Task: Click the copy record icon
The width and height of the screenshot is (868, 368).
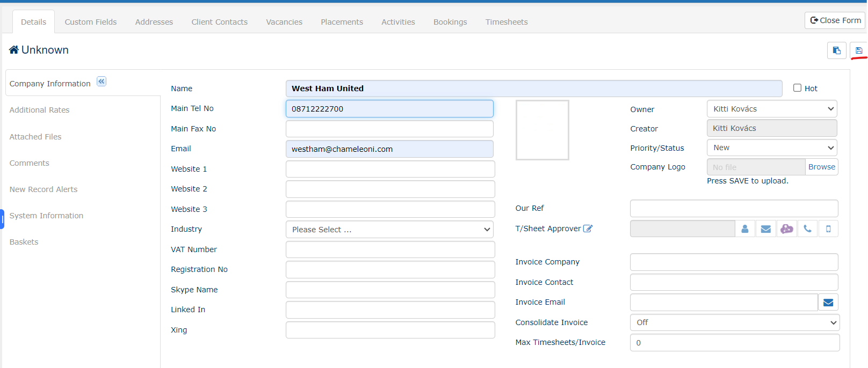Action: coord(836,50)
